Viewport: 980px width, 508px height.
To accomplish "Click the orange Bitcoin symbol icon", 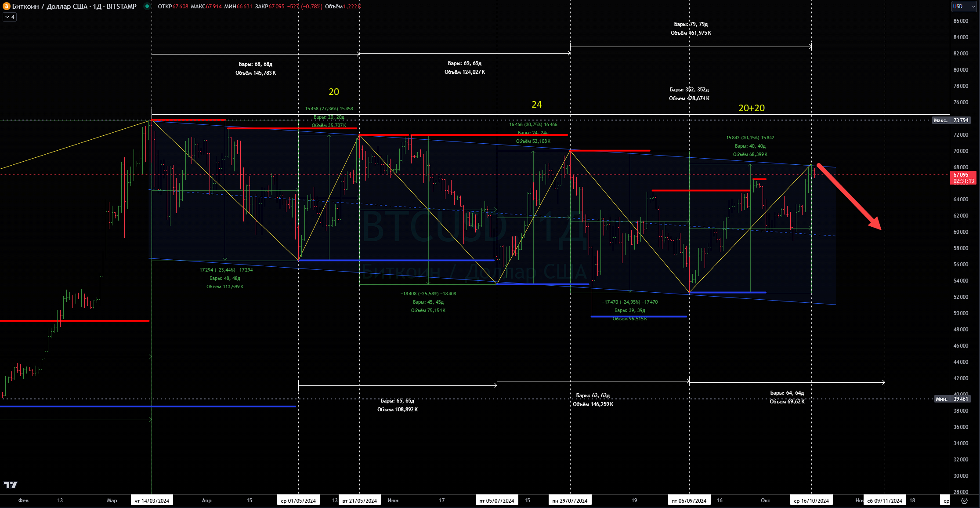I will point(6,6).
